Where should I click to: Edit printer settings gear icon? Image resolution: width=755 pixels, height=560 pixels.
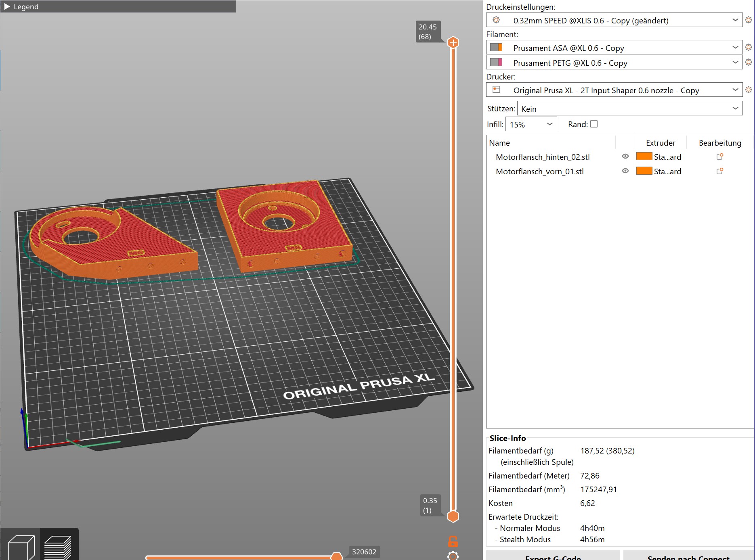click(x=749, y=90)
